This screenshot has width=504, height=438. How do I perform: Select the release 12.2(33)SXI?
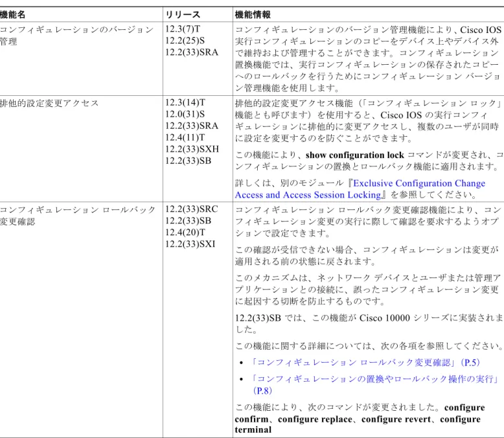[x=190, y=244]
